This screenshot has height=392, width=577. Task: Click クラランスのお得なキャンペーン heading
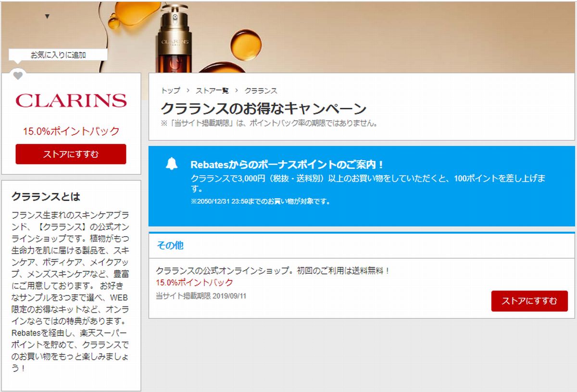[x=263, y=108]
